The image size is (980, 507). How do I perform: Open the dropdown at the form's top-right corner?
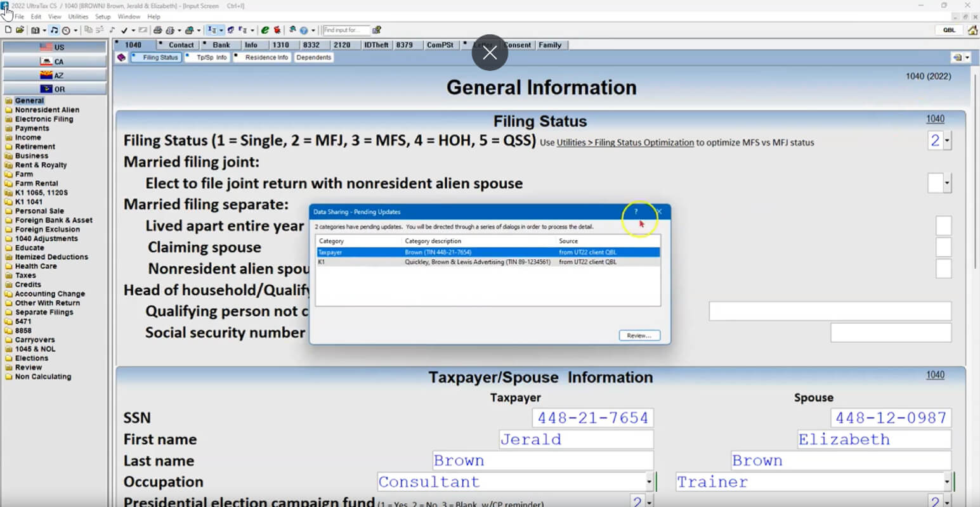tap(967, 58)
